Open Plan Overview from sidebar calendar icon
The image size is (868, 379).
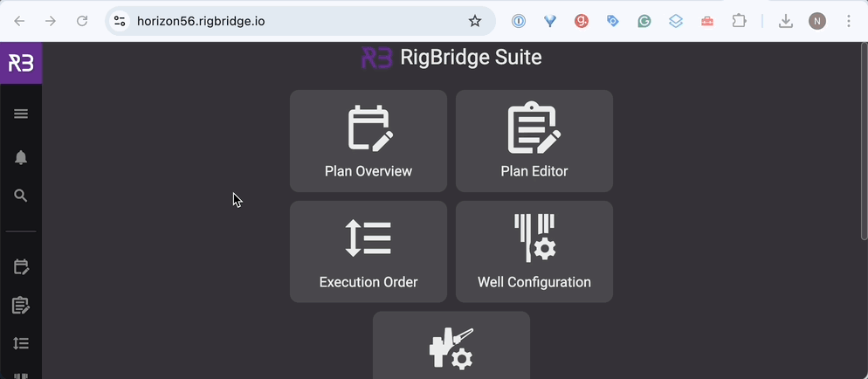point(21,266)
